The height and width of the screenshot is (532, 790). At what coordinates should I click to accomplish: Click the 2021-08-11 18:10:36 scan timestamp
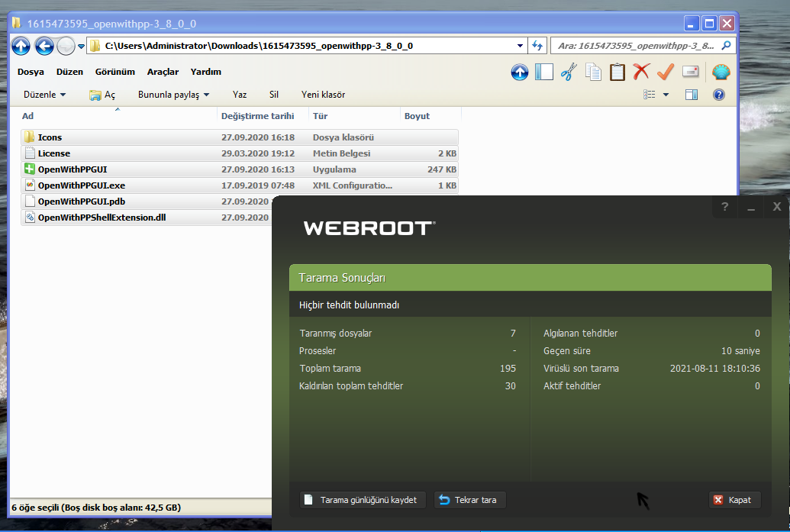715,368
